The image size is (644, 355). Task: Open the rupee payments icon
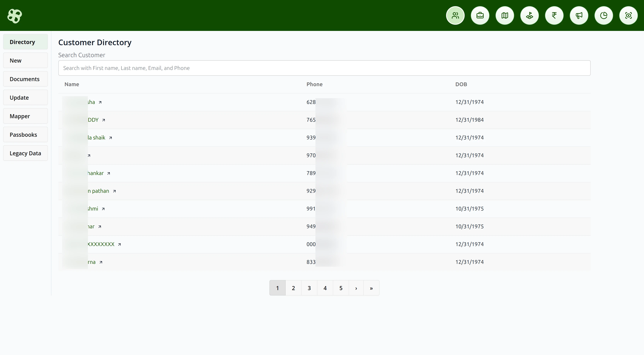(x=554, y=15)
